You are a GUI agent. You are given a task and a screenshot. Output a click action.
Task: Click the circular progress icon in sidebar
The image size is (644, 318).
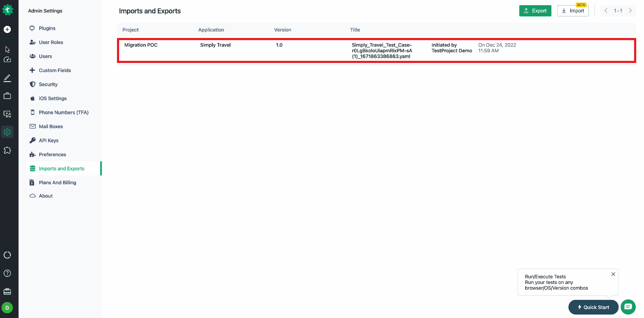[x=7, y=255]
